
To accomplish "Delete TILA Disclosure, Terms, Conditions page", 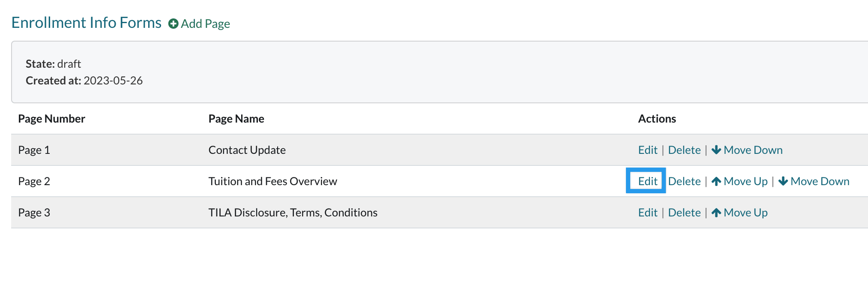I will [684, 213].
